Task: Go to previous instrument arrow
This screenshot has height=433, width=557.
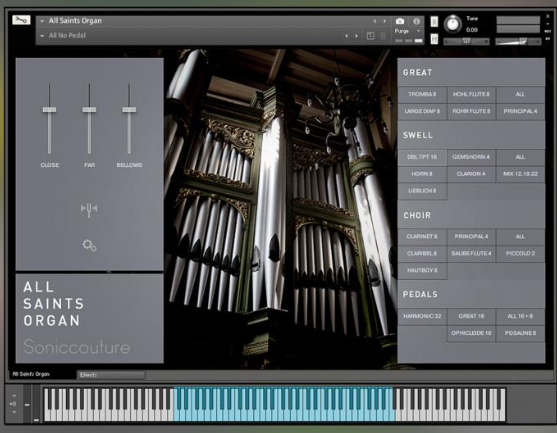Action: pyautogui.click(x=374, y=21)
